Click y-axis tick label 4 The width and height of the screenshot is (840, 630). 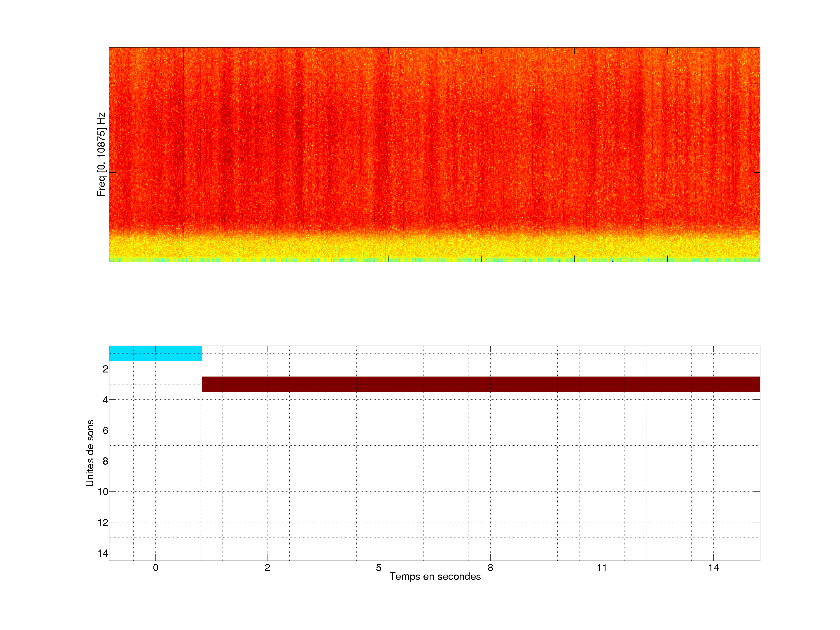point(105,400)
